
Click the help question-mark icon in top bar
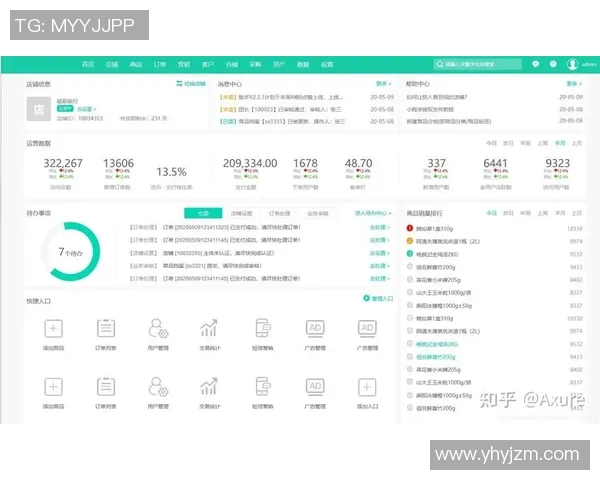coord(552,64)
